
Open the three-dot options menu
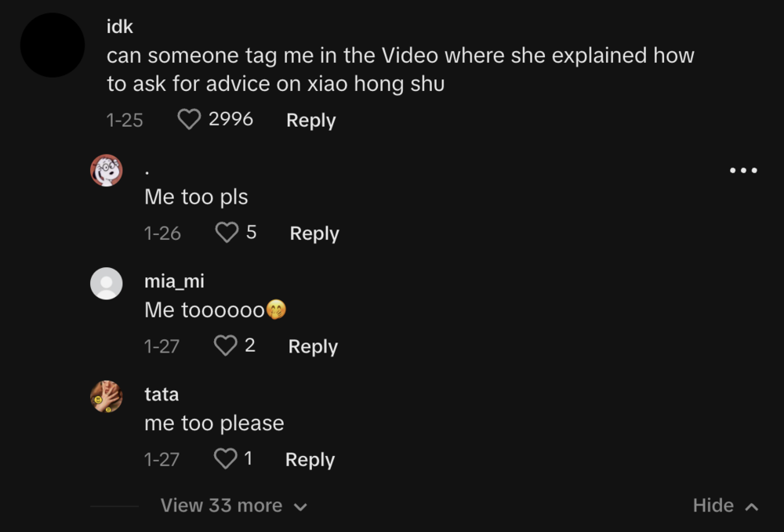(743, 170)
